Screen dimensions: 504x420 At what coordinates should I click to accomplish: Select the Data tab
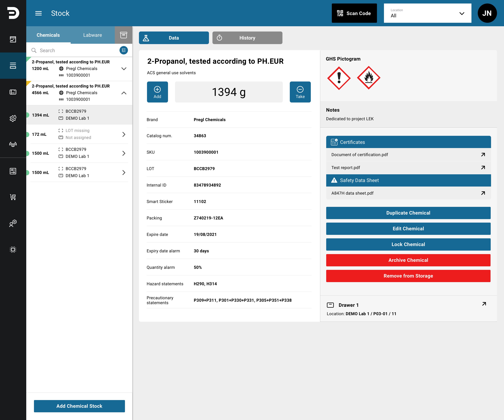pyautogui.click(x=174, y=38)
